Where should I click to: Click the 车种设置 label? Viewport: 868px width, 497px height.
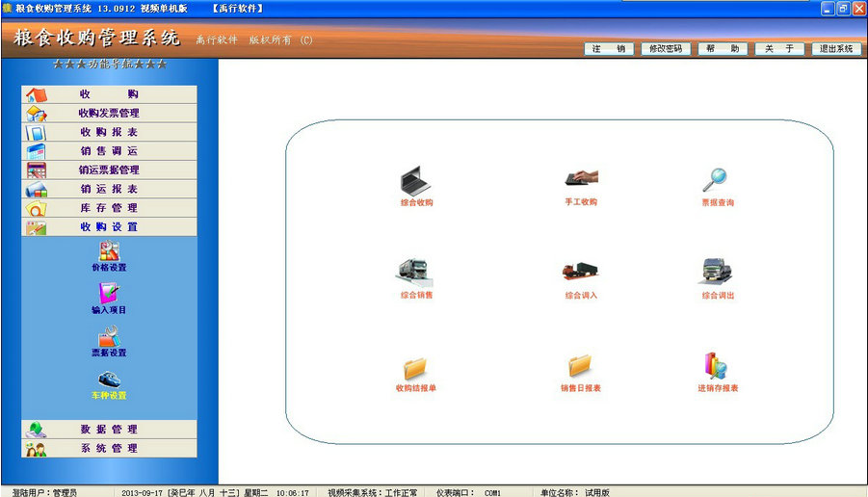[109, 395]
